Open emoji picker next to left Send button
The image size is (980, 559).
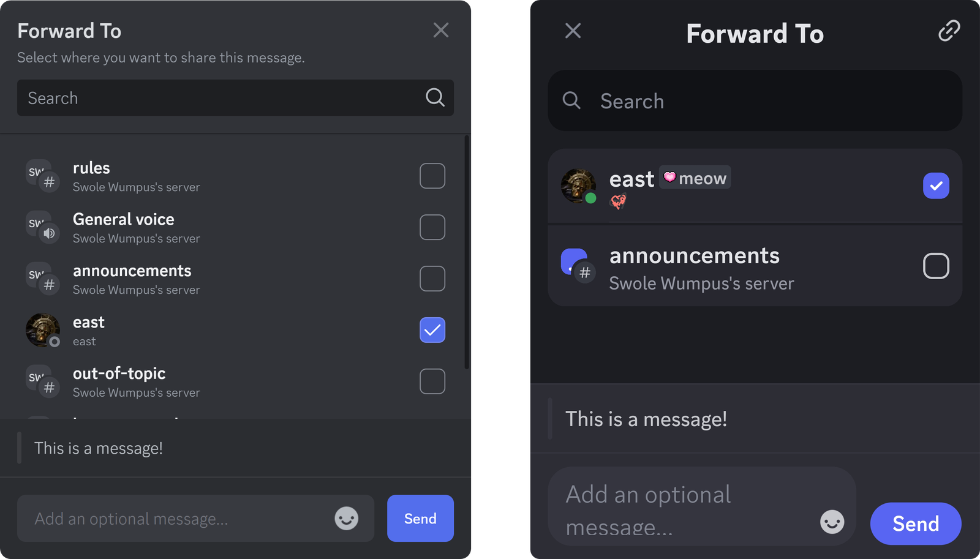(x=346, y=519)
